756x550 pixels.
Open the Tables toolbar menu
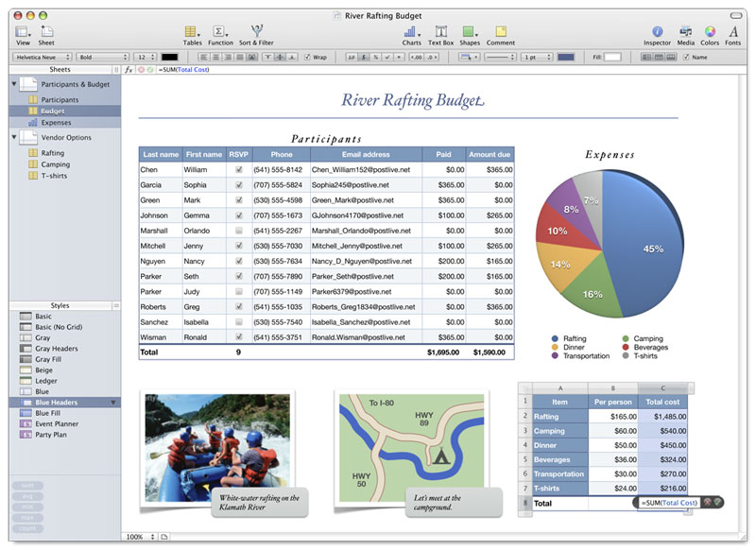point(192,34)
